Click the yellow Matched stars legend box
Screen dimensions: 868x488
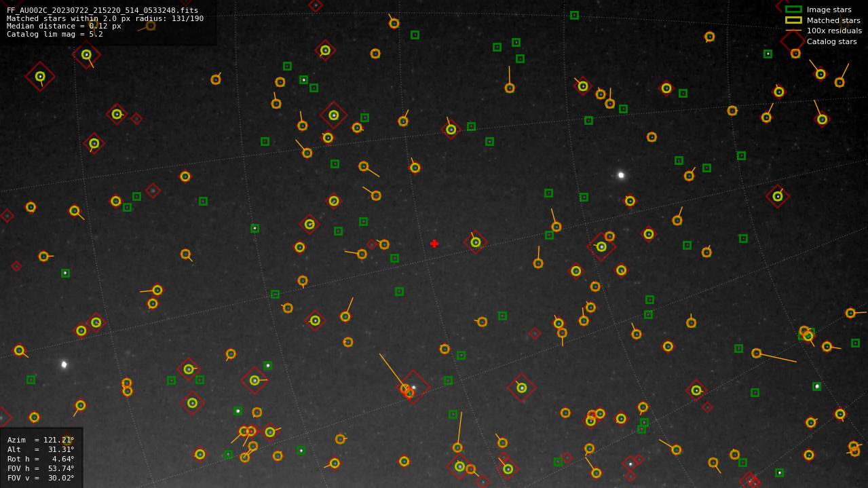point(793,20)
